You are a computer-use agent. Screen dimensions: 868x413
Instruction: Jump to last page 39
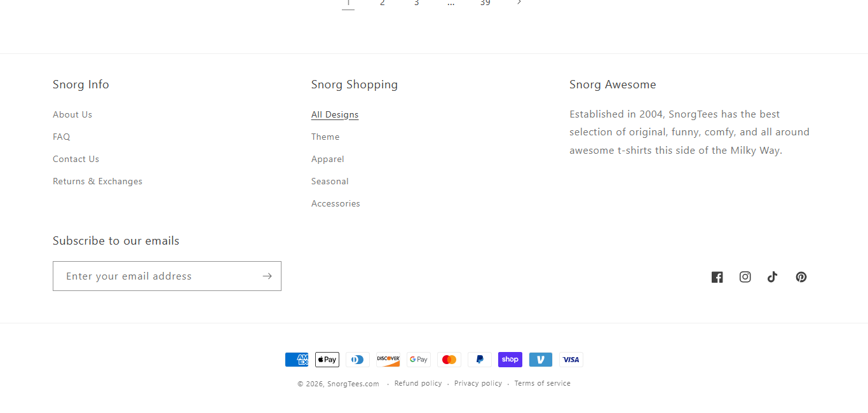tap(485, 3)
